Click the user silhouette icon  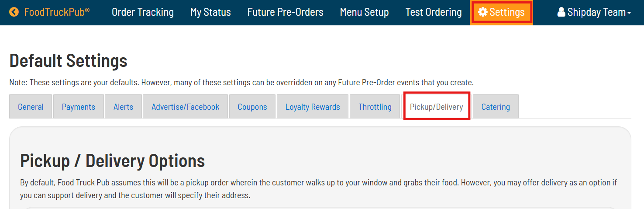[x=561, y=12]
